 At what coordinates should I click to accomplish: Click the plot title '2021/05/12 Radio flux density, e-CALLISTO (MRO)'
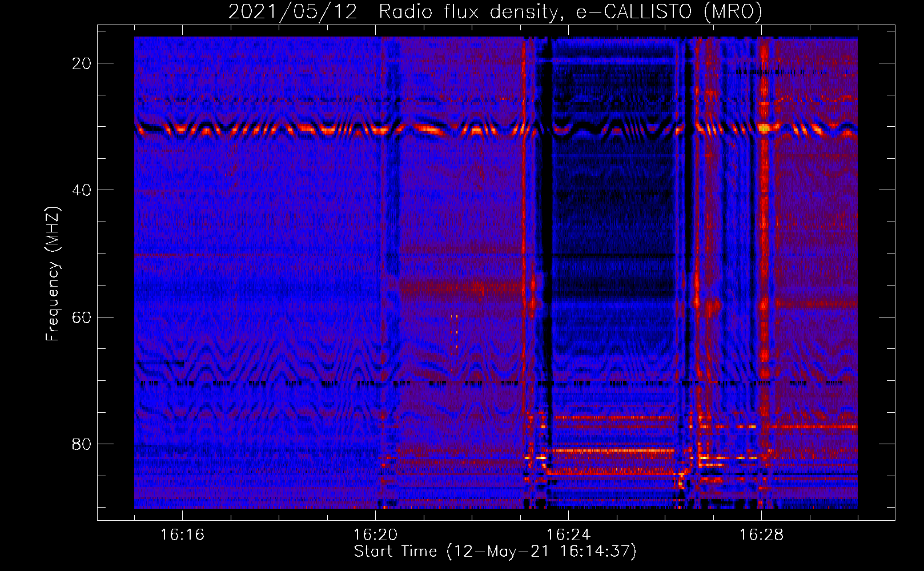coord(495,12)
